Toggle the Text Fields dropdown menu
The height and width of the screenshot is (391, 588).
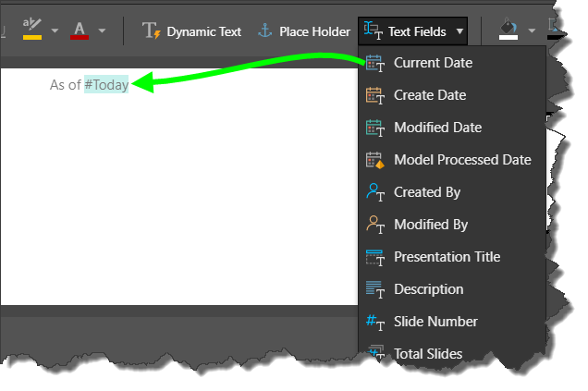[413, 31]
